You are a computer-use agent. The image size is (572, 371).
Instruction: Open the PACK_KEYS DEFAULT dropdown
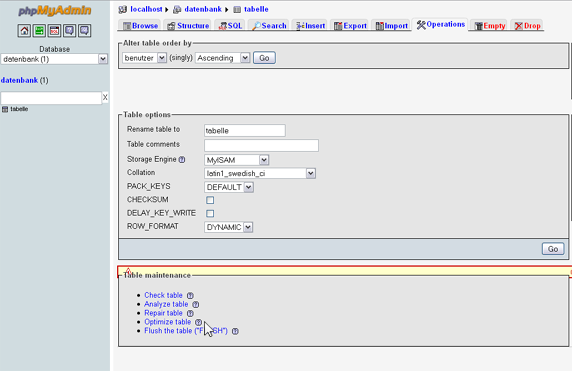pyautogui.click(x=229, y=187)
